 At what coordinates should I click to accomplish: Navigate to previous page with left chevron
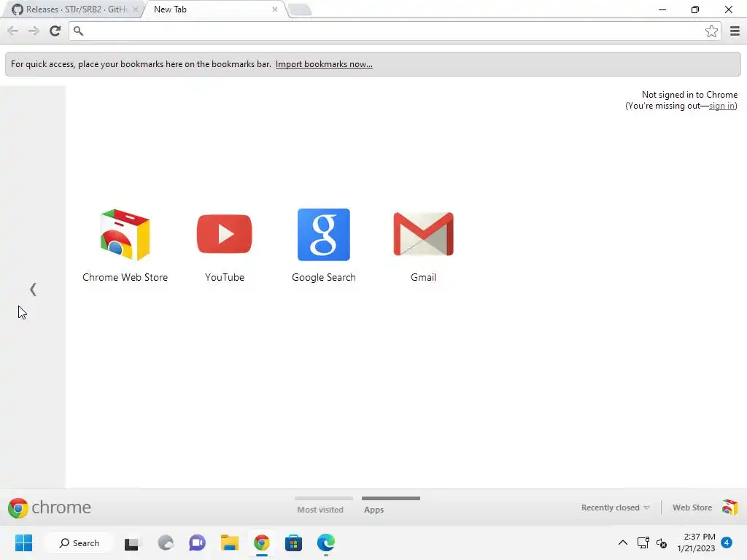click(33, 289)
